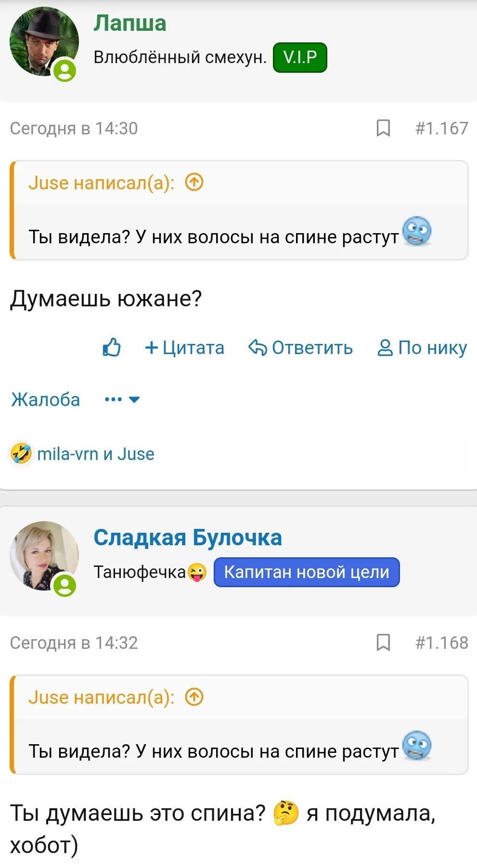Open the profile of Сладкая Булочка

[188, 538]
